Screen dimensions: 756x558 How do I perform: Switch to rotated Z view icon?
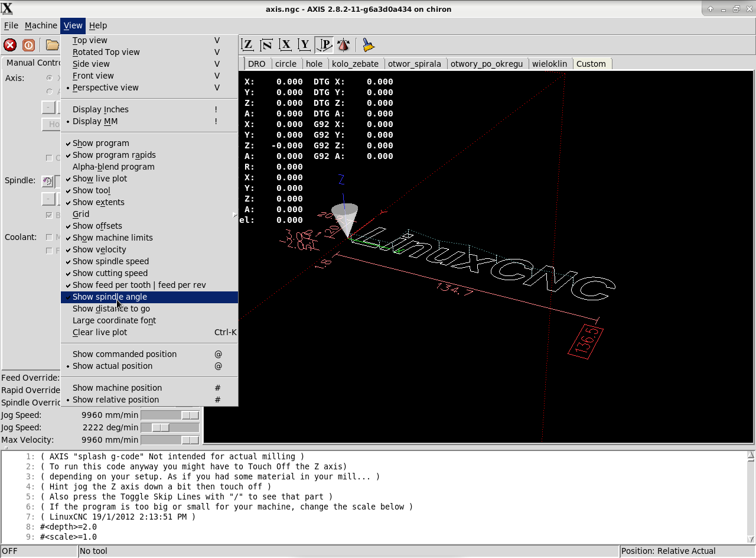(267, 45)
